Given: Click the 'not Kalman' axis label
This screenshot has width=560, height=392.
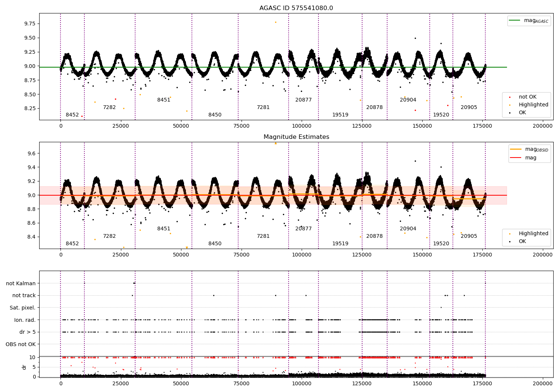Looking at the screenshot, I should click(x=21, y=283).
